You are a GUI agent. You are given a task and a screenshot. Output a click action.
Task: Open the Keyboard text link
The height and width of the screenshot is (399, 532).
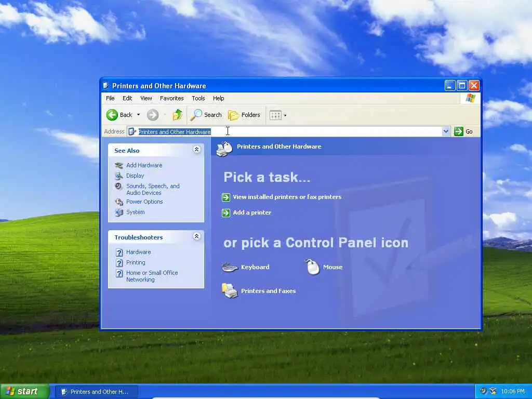click(x=255, y=267)
